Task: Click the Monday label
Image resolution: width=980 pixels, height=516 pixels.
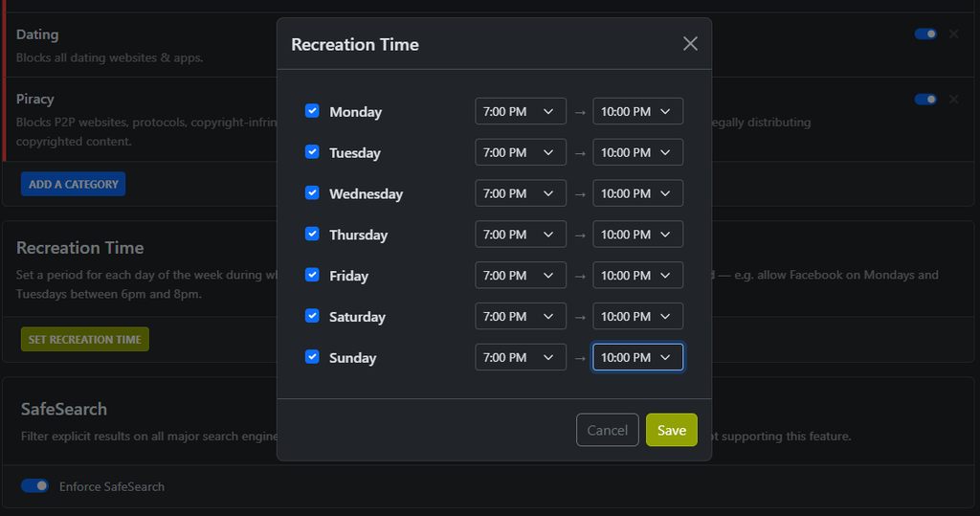Action: tap(356, 112)
